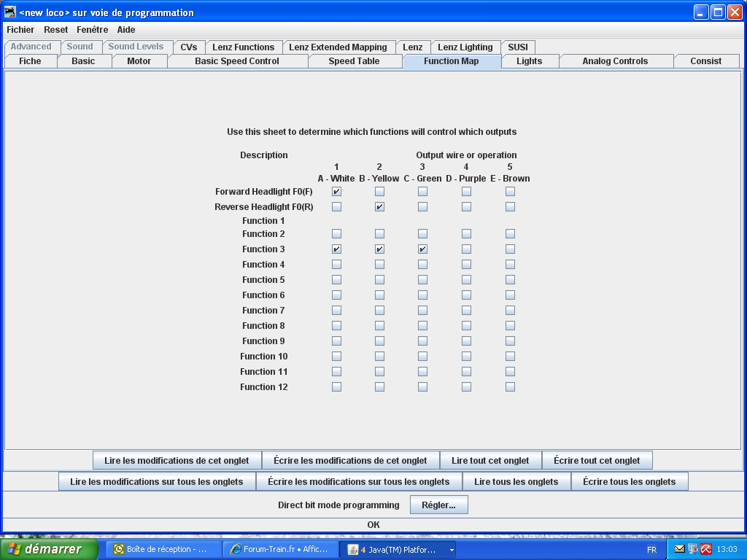Click Écrire les modifications de cet onglet
This screenshot has width=747, height=560.
click(x=350, y=461)
